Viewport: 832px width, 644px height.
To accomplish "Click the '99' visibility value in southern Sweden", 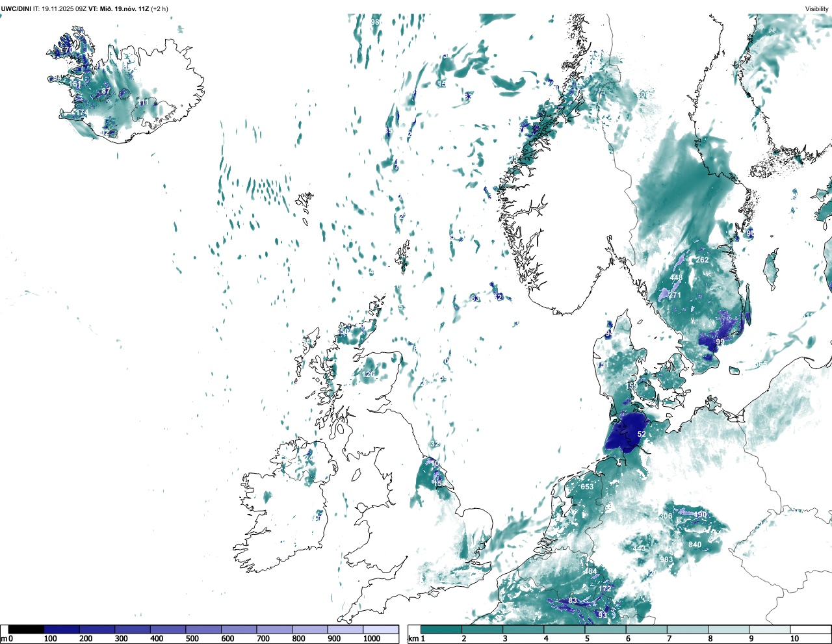I will tap(720, 342).
